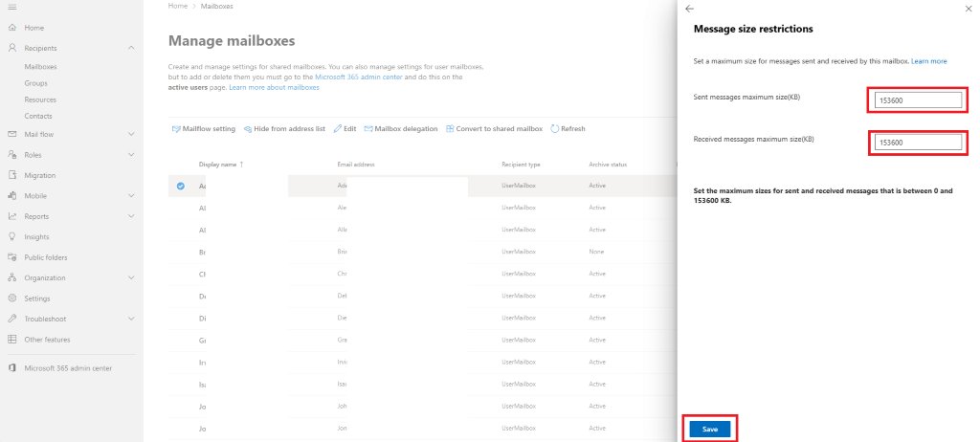Click the Email address column header

click(x=356, y=165)
